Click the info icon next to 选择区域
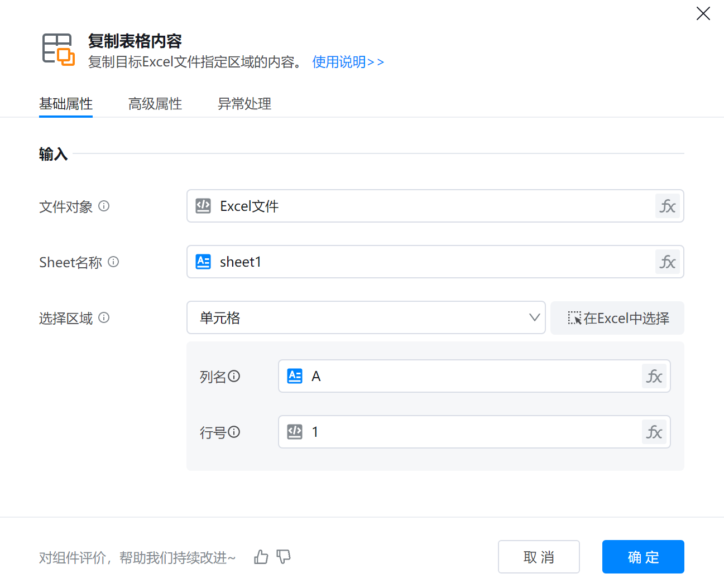 (x=104, y=317)
